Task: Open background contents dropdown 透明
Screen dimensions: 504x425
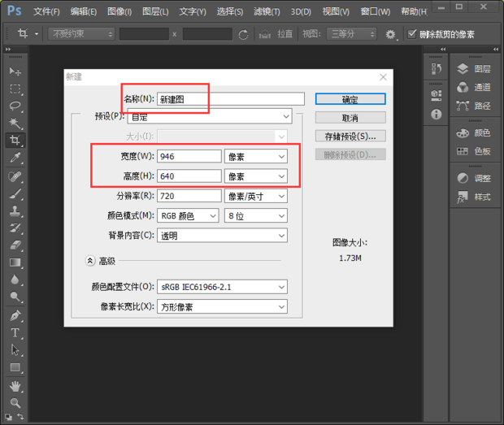Action: 222,236
